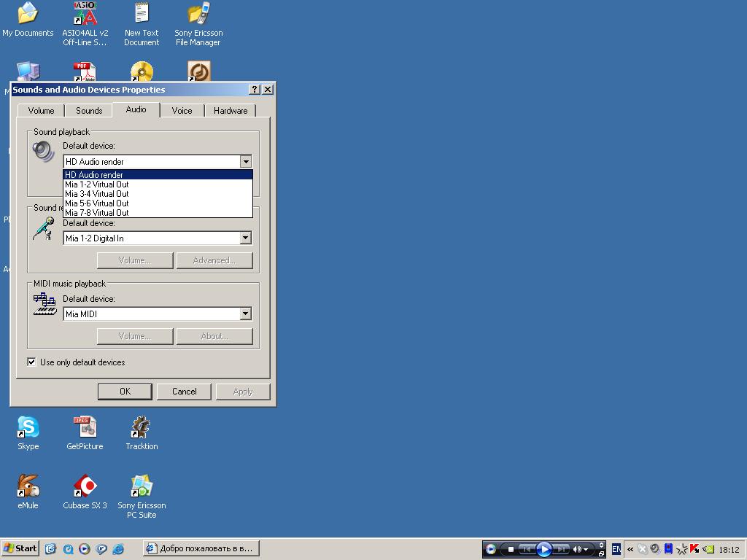The height and width of the screenshot is (560, 747).
Task: Select Mia 3-4 Virtual Out option
Action: pyautogui.click(x=158, y=194)
